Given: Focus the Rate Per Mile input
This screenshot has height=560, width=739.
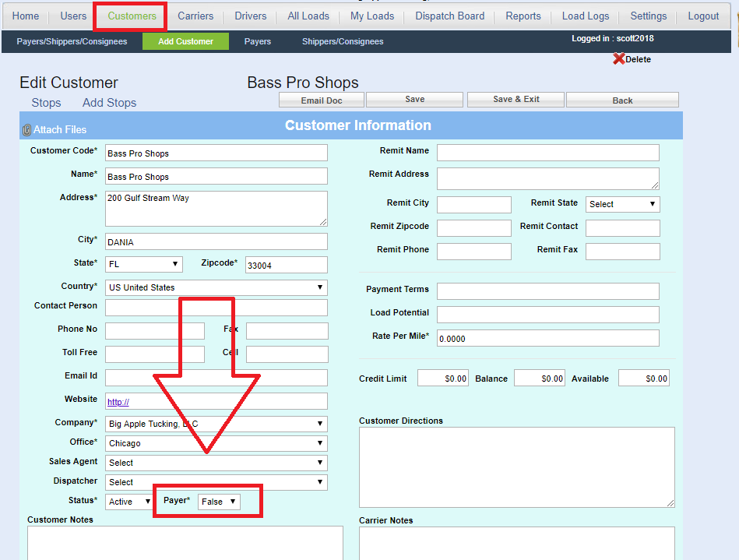Looking at the screenshot, I should pos(547,338).
